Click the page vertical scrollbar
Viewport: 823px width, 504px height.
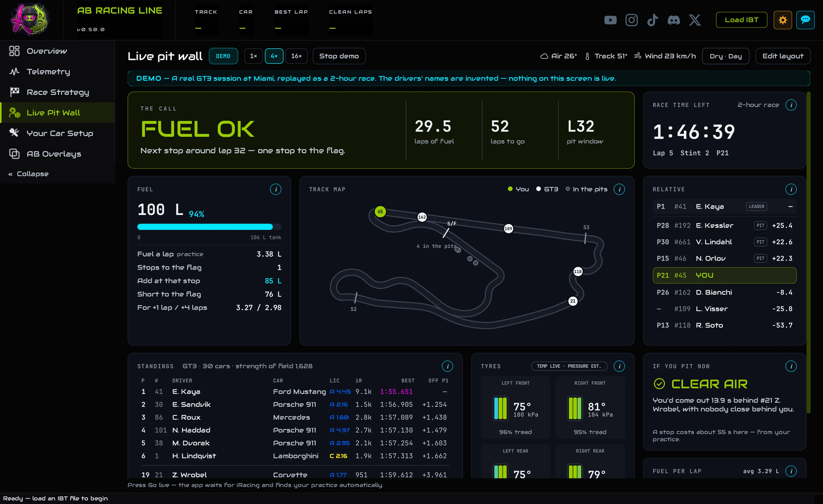pos(808,253)
